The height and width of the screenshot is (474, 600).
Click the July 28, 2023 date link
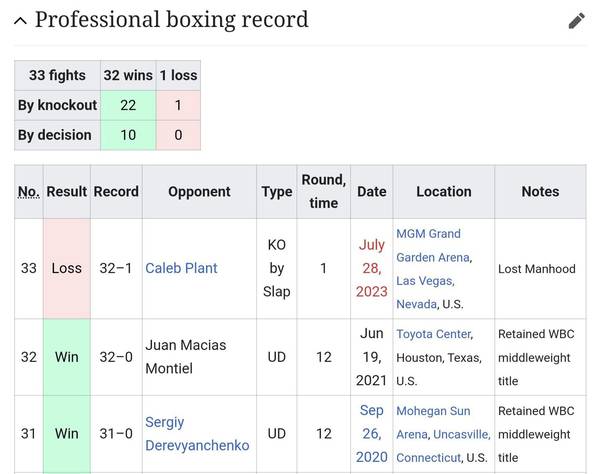[x=371, y=268]
